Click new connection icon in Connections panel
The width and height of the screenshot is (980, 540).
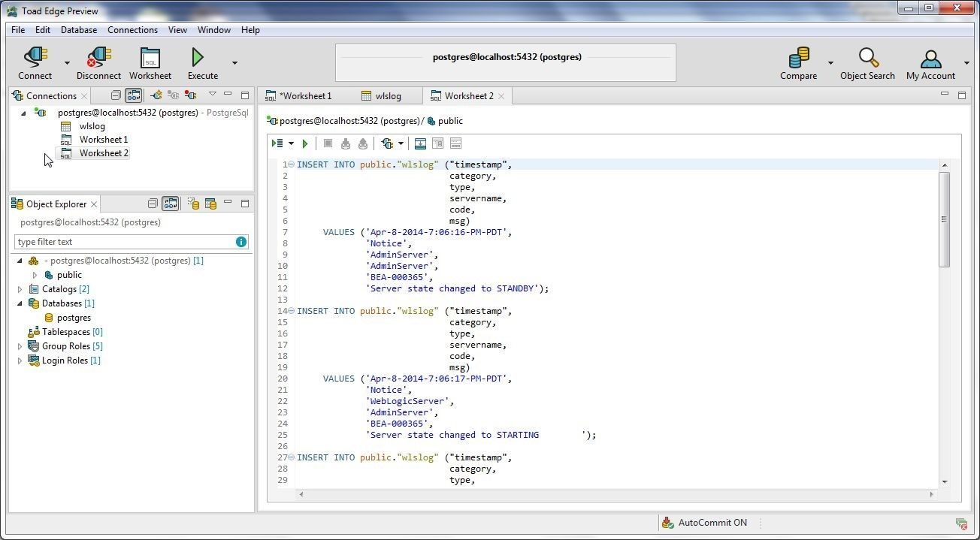tap(156, 95)
